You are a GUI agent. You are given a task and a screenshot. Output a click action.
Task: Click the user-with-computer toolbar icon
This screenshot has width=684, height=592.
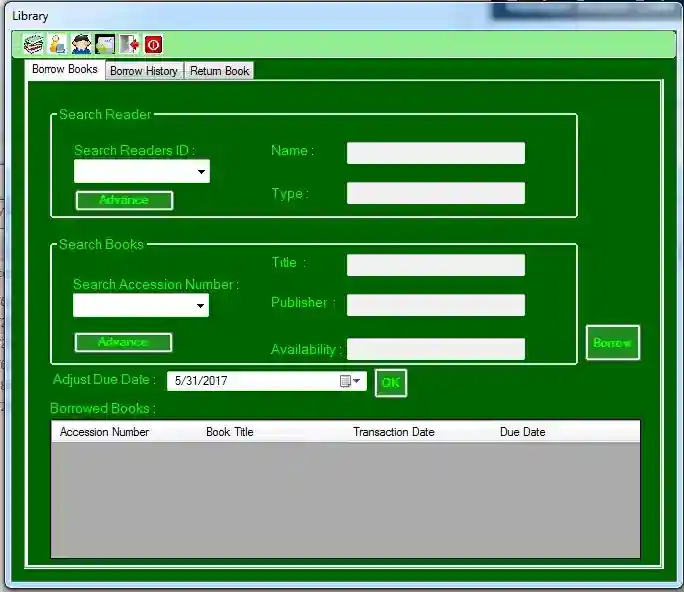pos(58,44)
